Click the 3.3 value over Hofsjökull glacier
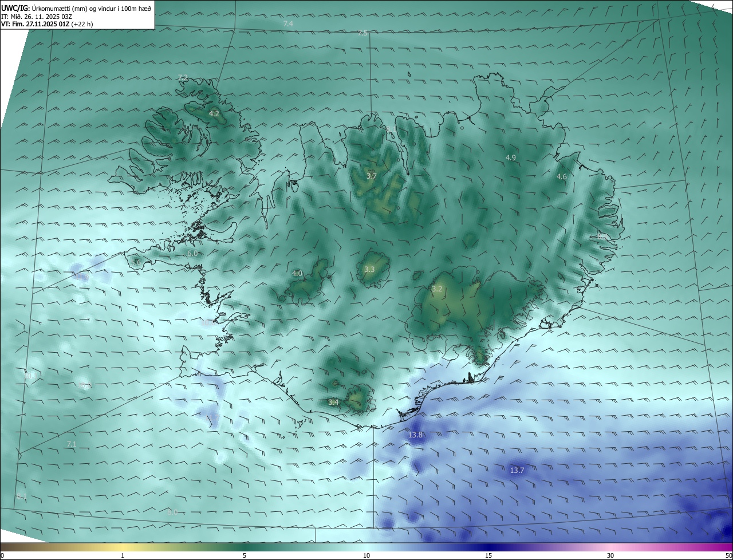This screenshot has height=560, width=733. point(369,269)
